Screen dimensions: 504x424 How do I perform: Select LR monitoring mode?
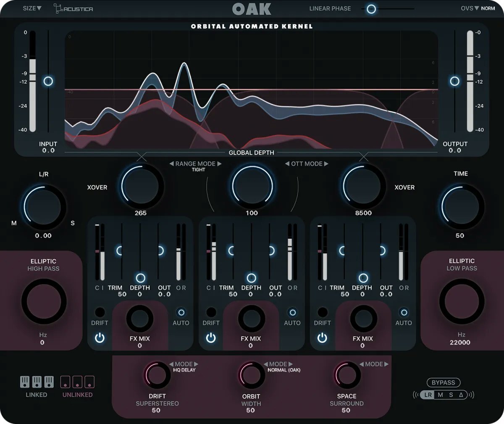tap(428, 395)
